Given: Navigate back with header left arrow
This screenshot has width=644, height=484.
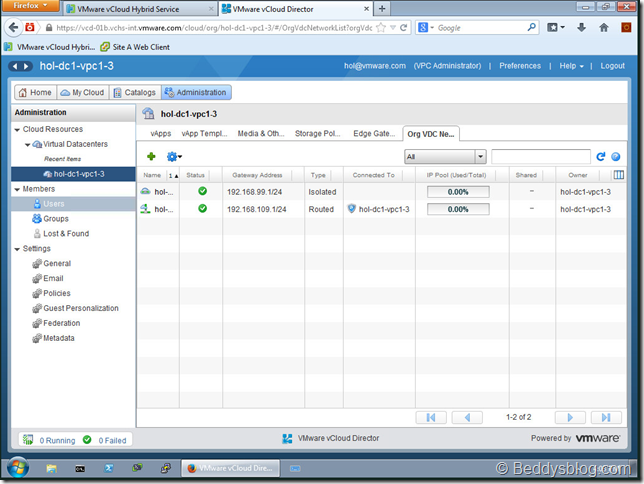Looking at the screenshot, I should (x=15, y=66).
